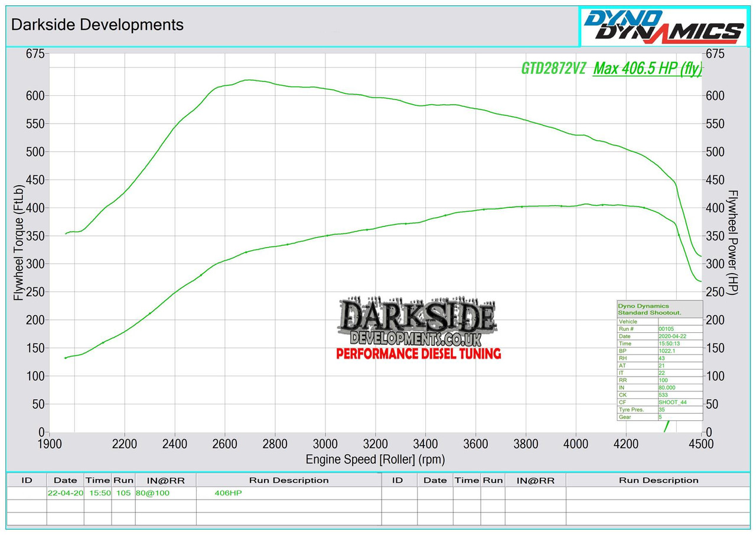Click the 4500 rpm axis tick label
The image size is (756, 535).
click(x=701, y=444)
